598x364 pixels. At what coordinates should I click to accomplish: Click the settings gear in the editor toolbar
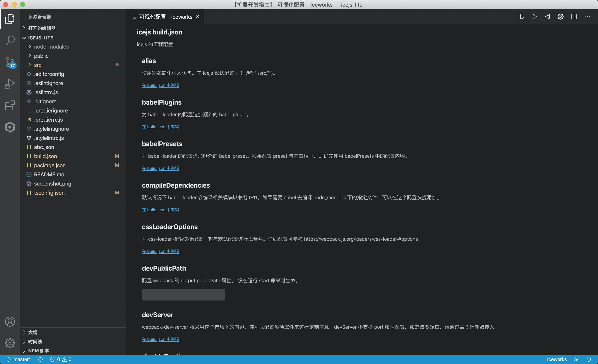tap(560, 16)
